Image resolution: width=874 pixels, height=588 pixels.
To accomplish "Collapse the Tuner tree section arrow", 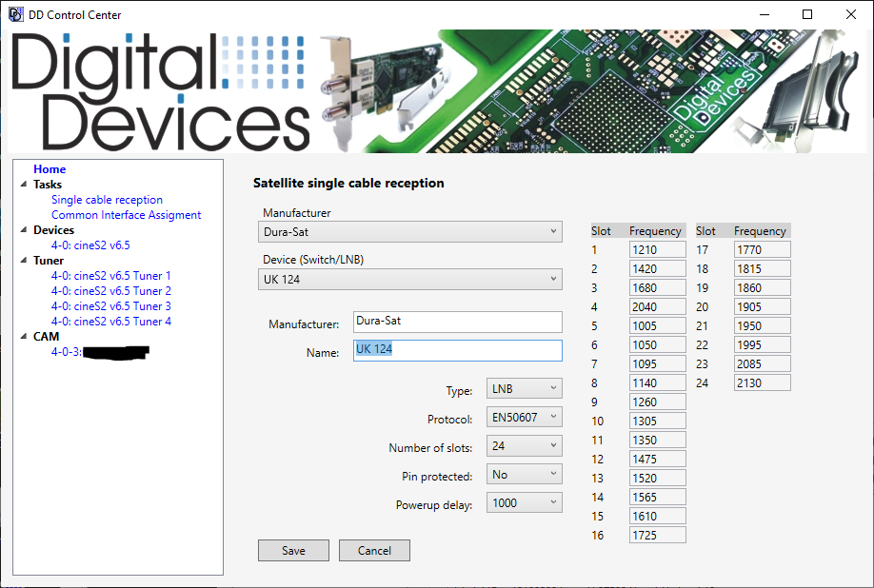I will [24, 261].
